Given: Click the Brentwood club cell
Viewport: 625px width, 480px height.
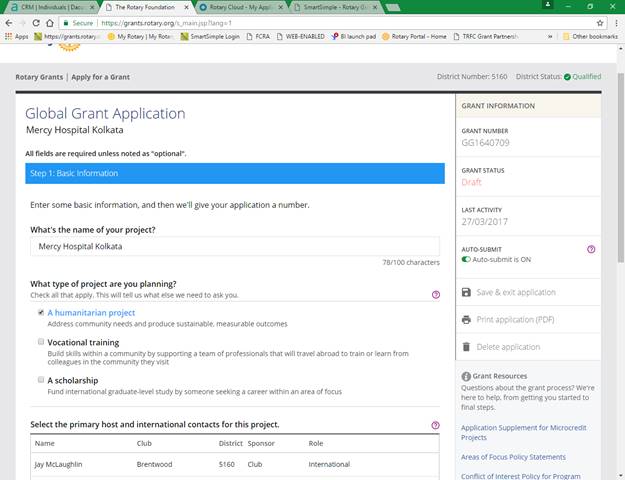Looking at the screenshot, I should (154, 464).
